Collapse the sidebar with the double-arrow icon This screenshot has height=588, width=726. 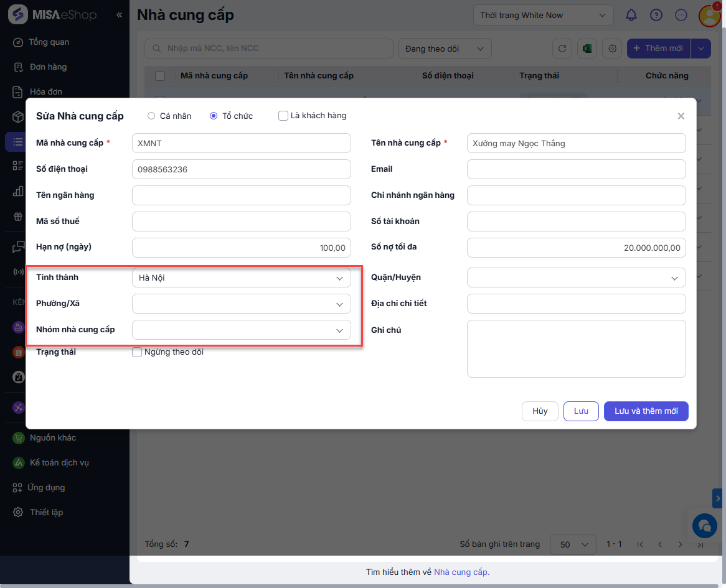(x=119, y=15)
